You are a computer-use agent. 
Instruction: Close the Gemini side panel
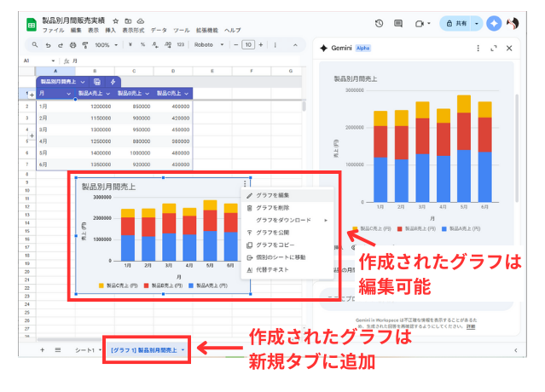(509, 49)
